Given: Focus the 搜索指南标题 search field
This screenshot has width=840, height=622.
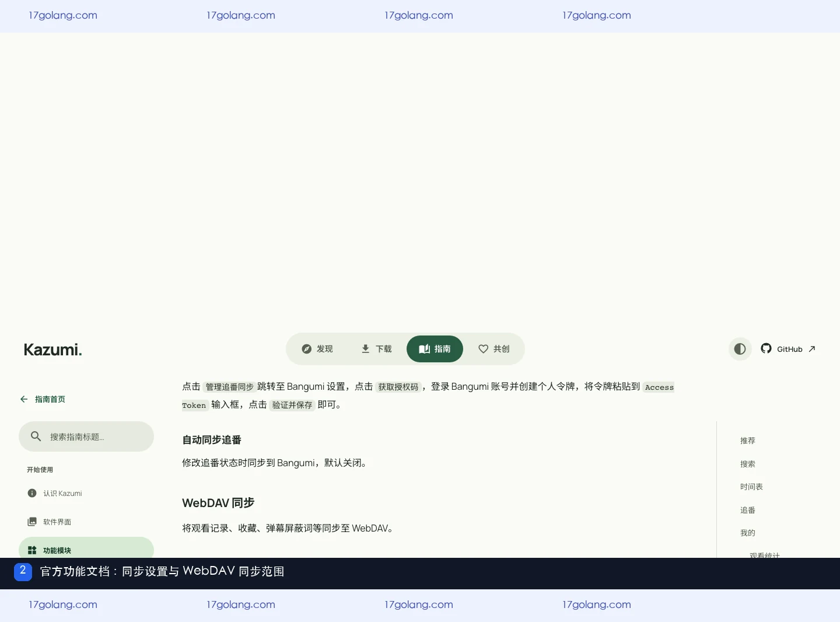Looking at the screenshot, I should tap(86, 436).
